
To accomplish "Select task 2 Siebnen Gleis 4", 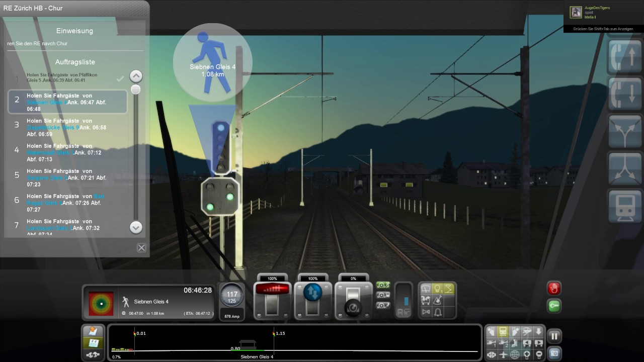I will pos(67,102).
